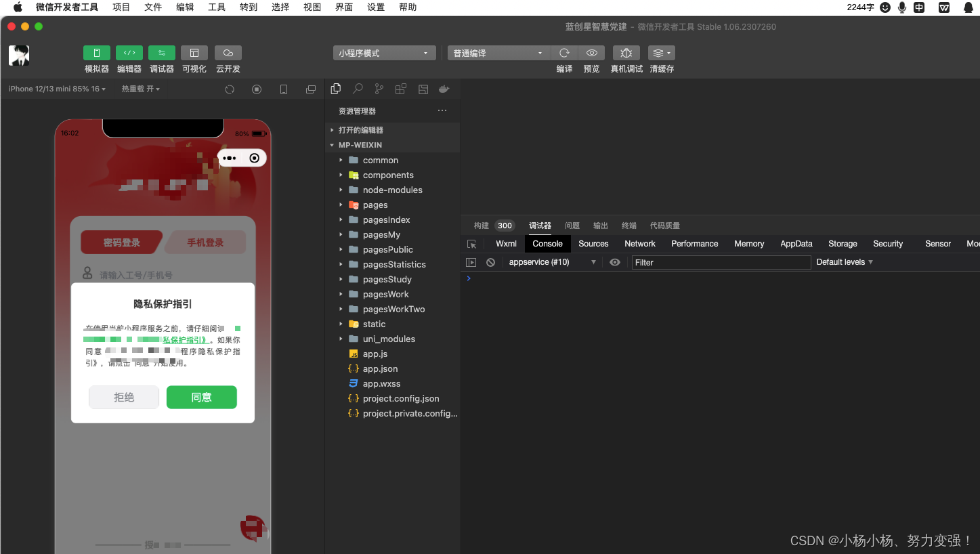Screen dimensions: 980x554
Task: Click the compile refresh icon
Action: (564, 53)
